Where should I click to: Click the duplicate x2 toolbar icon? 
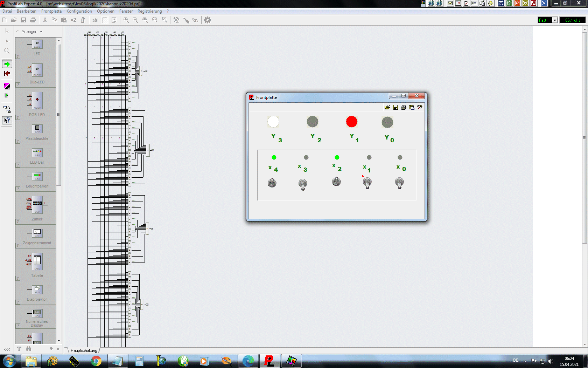[73, 20]
